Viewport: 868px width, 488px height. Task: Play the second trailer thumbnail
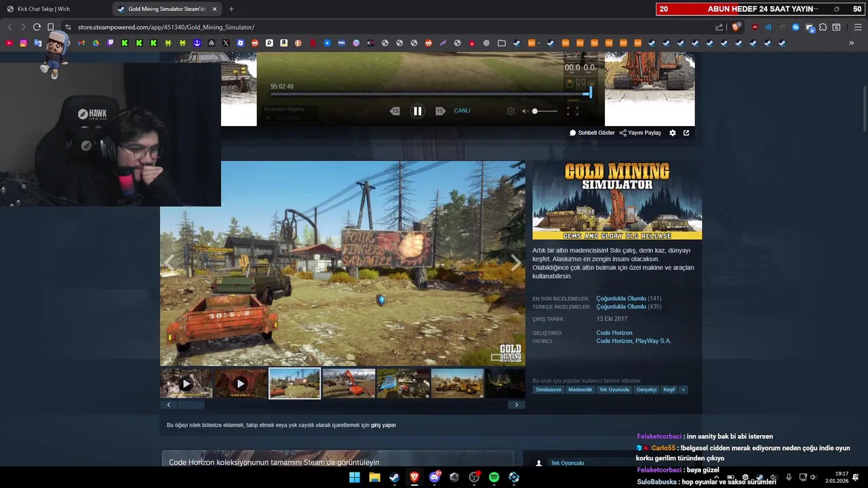coord(240,384)
